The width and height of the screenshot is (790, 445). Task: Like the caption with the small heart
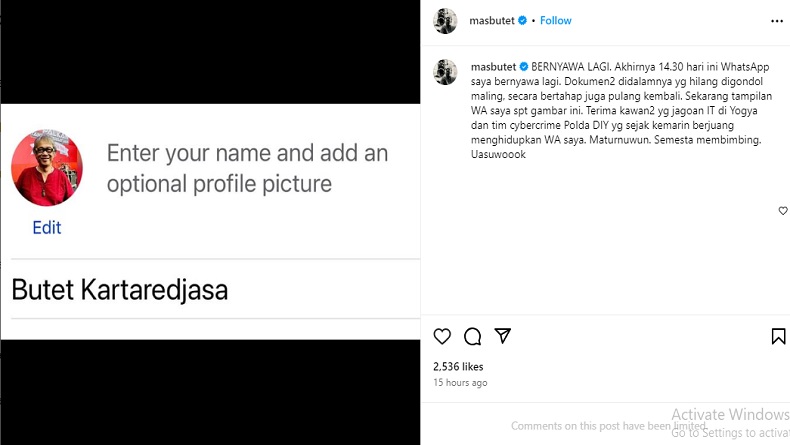click(783, 211)
